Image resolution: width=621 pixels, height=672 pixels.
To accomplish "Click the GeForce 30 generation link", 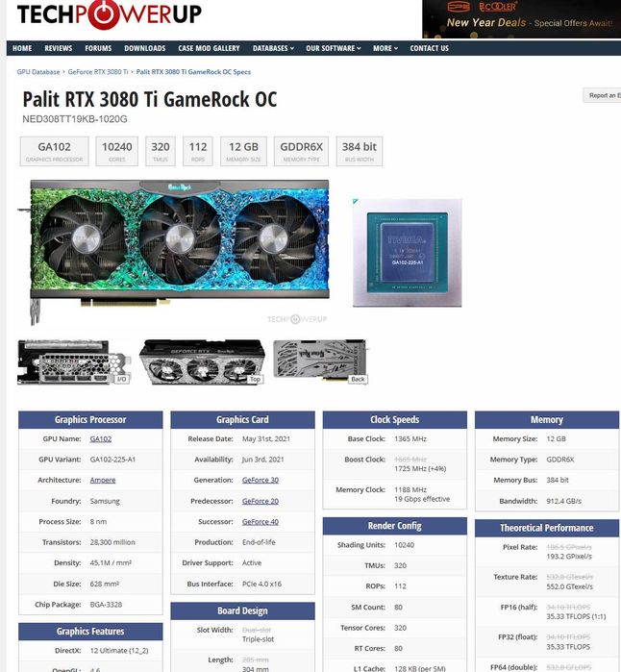I will [x=261, y=480].
